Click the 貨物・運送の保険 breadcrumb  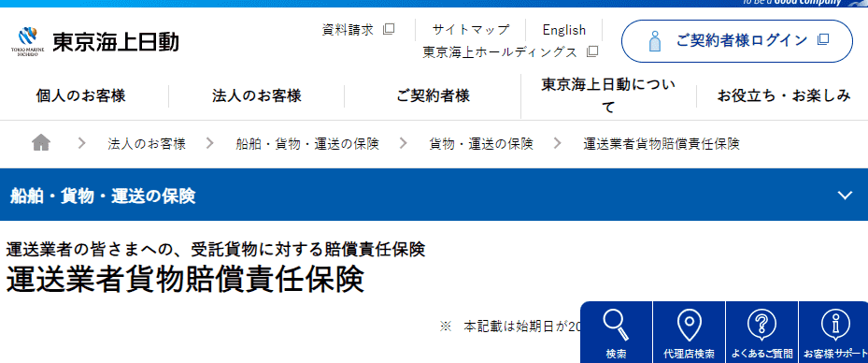[x=481, y=144]
